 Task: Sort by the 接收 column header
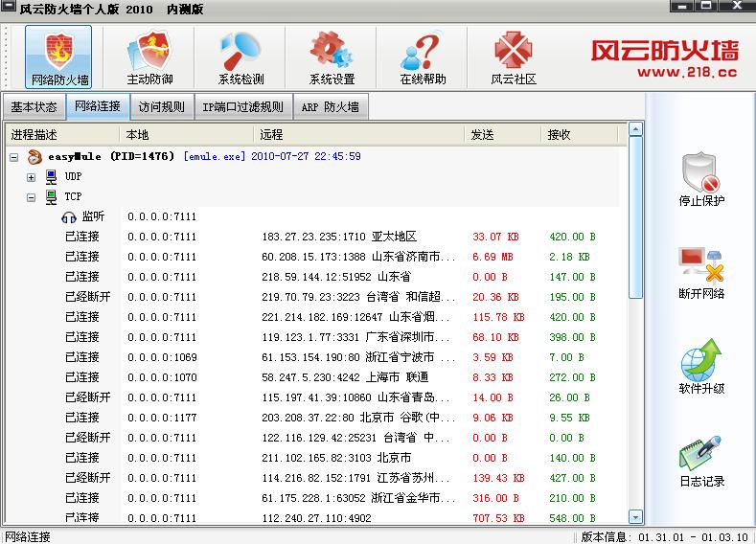tap(579, 134)
